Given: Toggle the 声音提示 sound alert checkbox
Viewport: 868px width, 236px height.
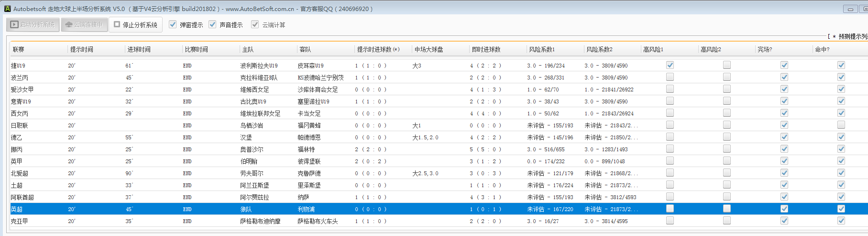Looking at the screenshot, I should (212, 24).
